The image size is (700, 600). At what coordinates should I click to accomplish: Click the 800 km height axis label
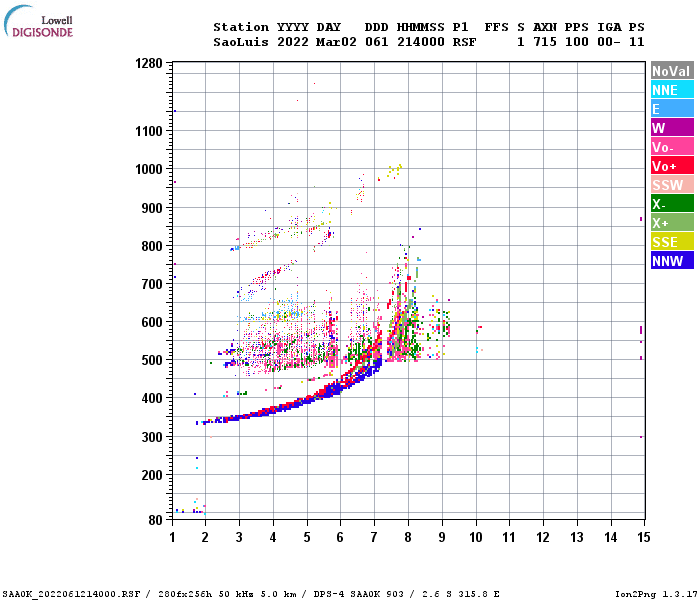[152, 246]
